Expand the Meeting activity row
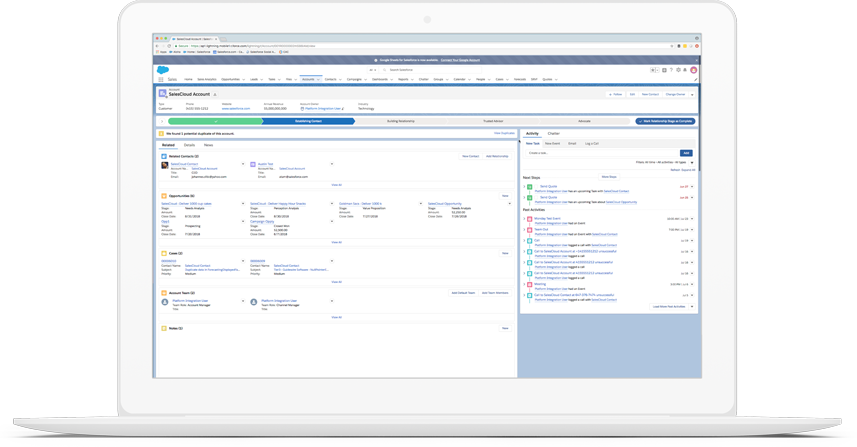 pyautogui.click(x=524, y=285)
